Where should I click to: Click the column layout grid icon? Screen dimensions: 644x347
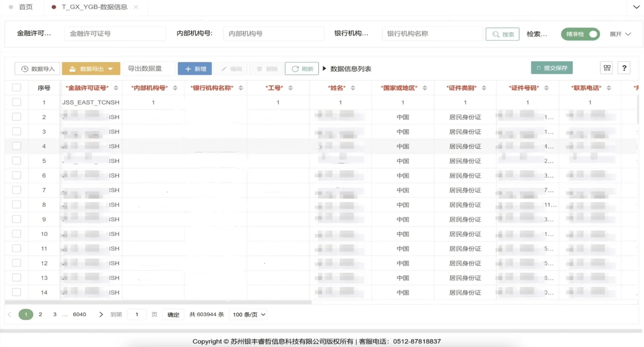[x=607, y=68]
